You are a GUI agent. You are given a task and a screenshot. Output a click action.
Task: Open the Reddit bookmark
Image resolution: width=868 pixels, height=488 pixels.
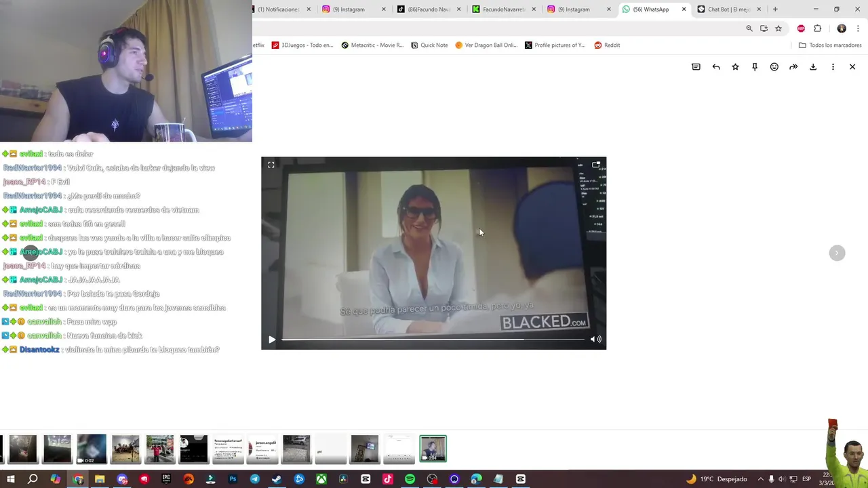pyautogui.click(x=607, y=45)
